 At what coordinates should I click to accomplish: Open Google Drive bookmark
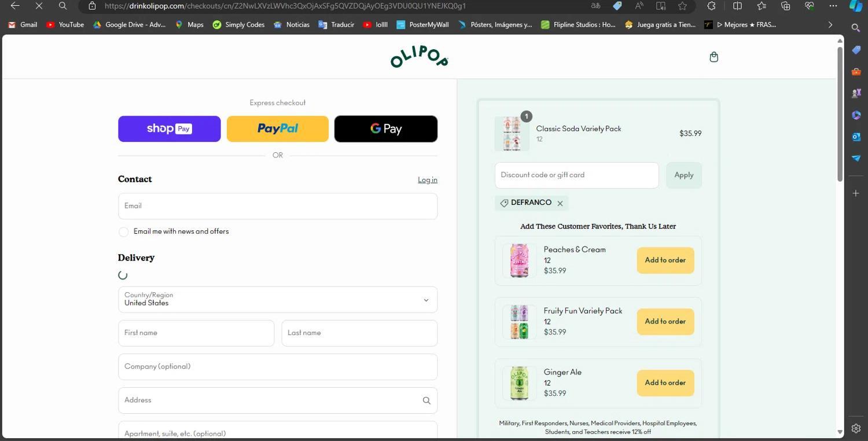[x=129, y=25]
